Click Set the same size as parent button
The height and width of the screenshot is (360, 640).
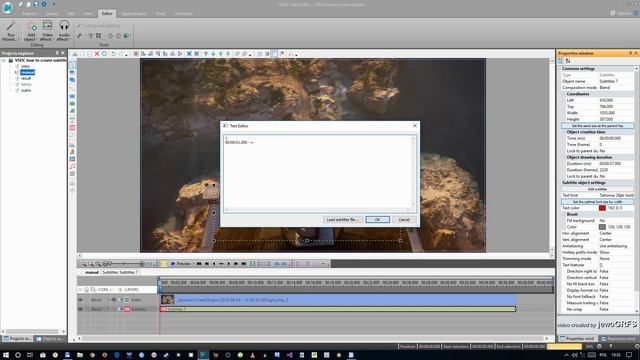click(x=597, y=126)
